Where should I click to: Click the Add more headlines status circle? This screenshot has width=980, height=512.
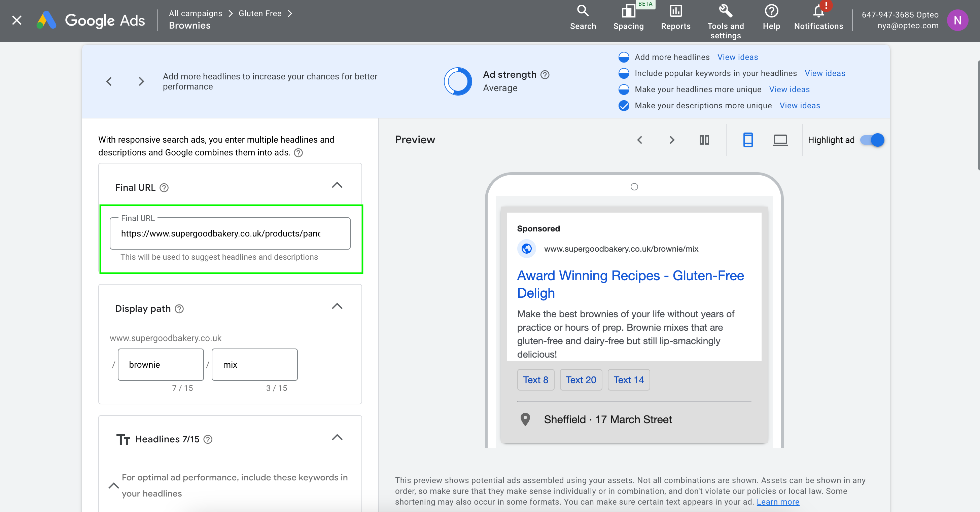[624, 57]
